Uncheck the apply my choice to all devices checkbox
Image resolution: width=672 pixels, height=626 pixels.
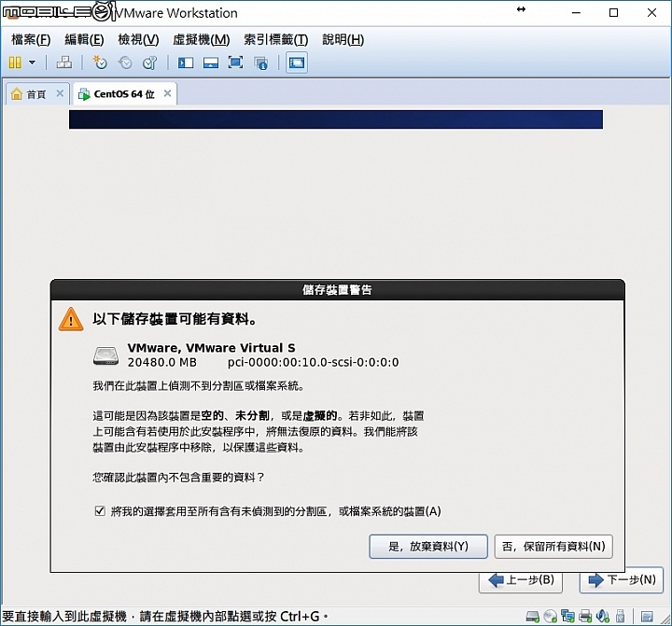coord(100,510)
